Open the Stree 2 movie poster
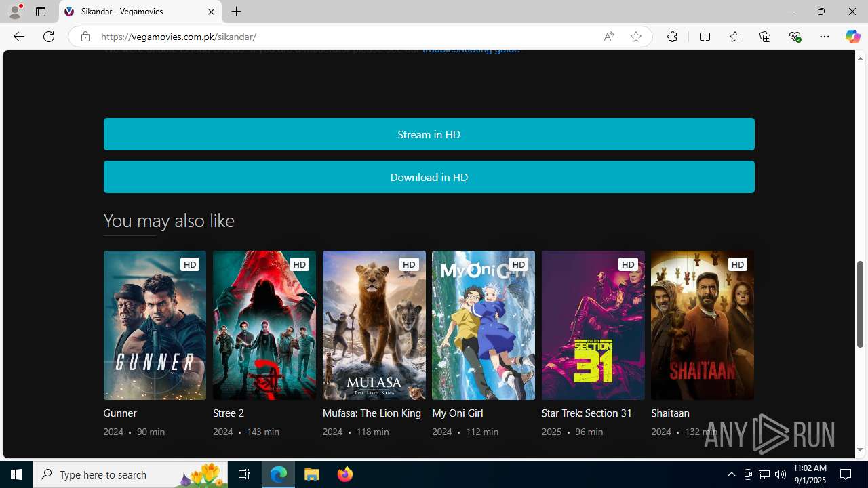The image size is (868, 488). [x=264, y=325]
